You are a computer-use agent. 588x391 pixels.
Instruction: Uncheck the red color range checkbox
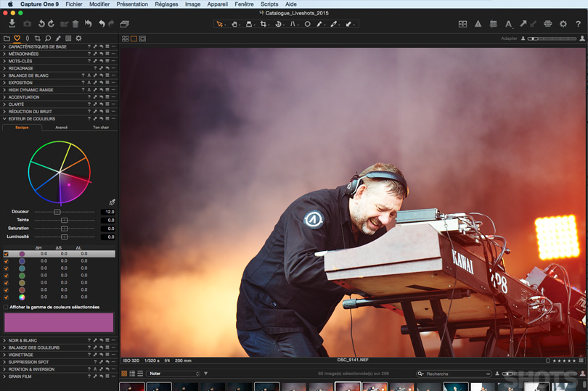(6, 289)
